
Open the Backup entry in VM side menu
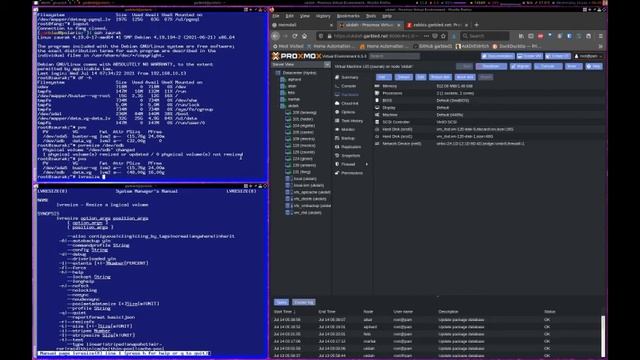[x=345, y=138]
